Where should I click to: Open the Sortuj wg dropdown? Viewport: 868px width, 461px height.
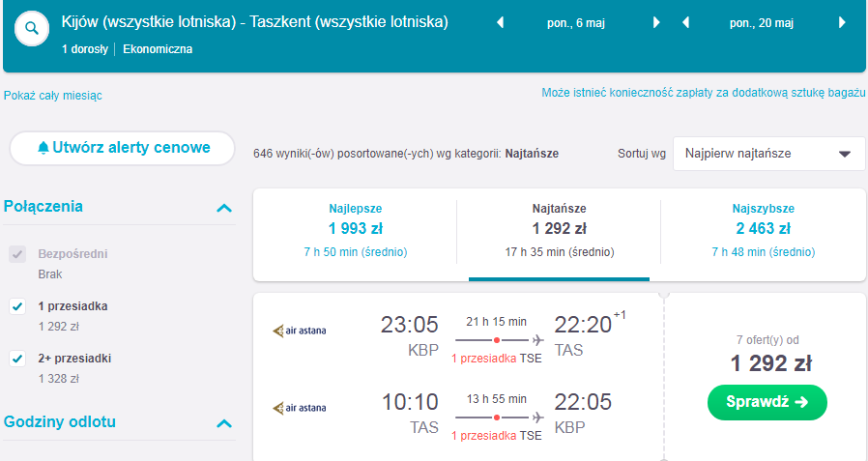[768, 154]
